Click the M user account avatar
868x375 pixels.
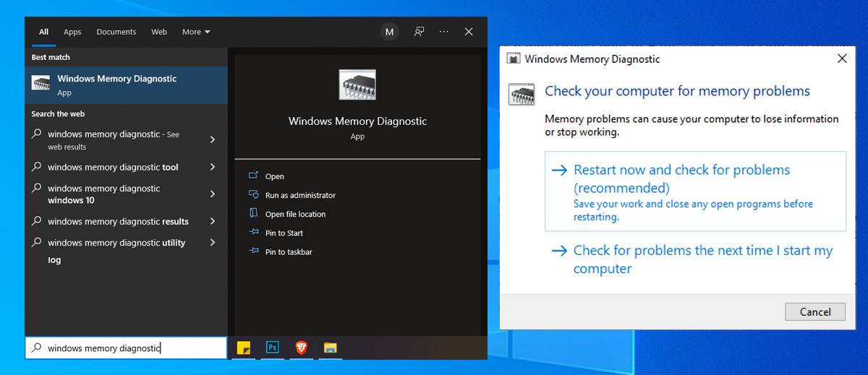390,32
